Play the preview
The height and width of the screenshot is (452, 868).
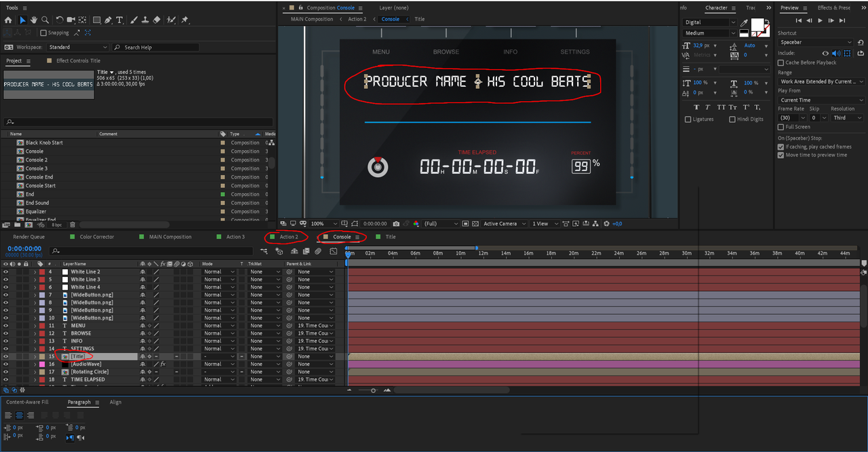[821, 20]
